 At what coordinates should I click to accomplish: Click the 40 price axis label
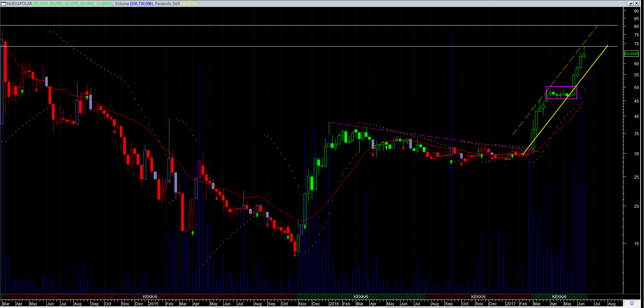pyautogui.click(x=636, y=116)
